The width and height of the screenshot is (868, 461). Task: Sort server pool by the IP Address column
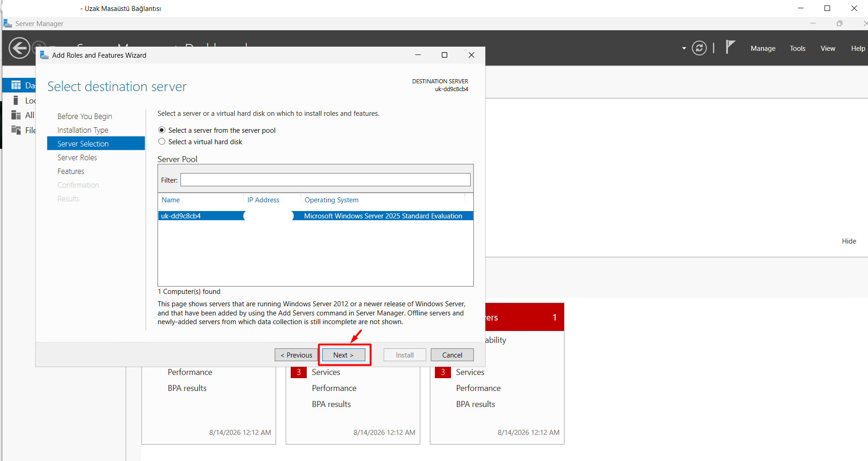[263, 200]
